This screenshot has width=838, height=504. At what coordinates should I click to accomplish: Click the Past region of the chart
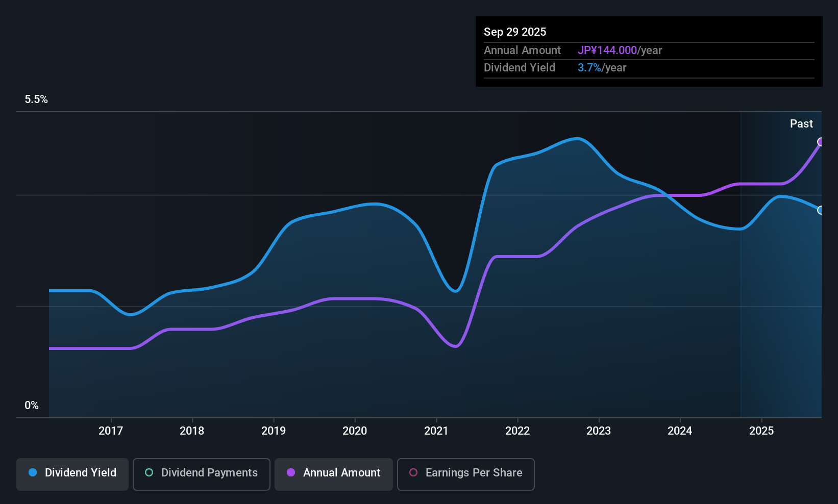coord(781,255)
